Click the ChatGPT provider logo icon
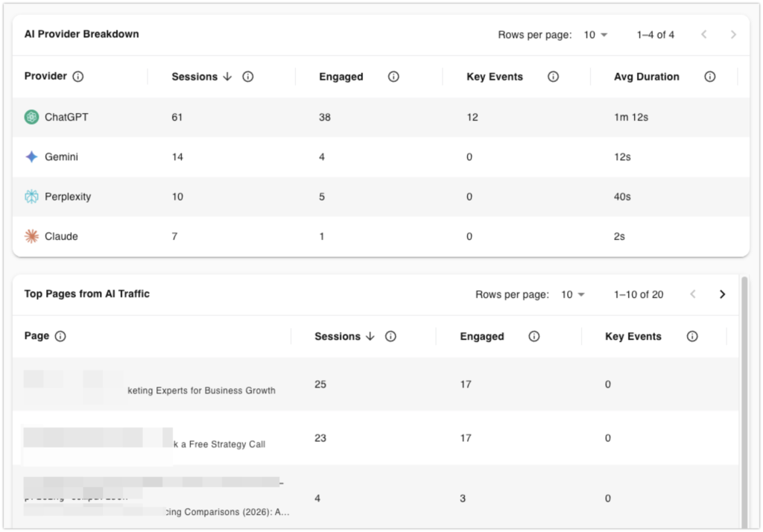The height and width of the screenshot is (532, 763). pyautogui.click(x=31, y=117)
